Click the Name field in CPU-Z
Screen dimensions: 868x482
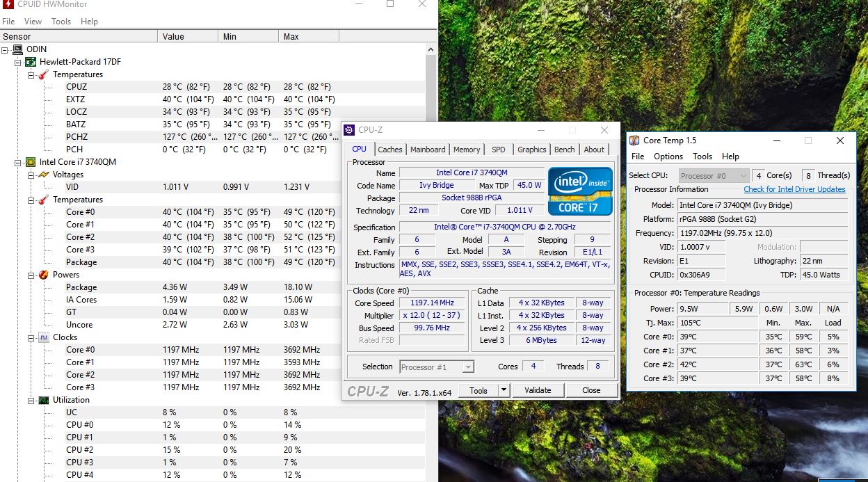point(472,172)
